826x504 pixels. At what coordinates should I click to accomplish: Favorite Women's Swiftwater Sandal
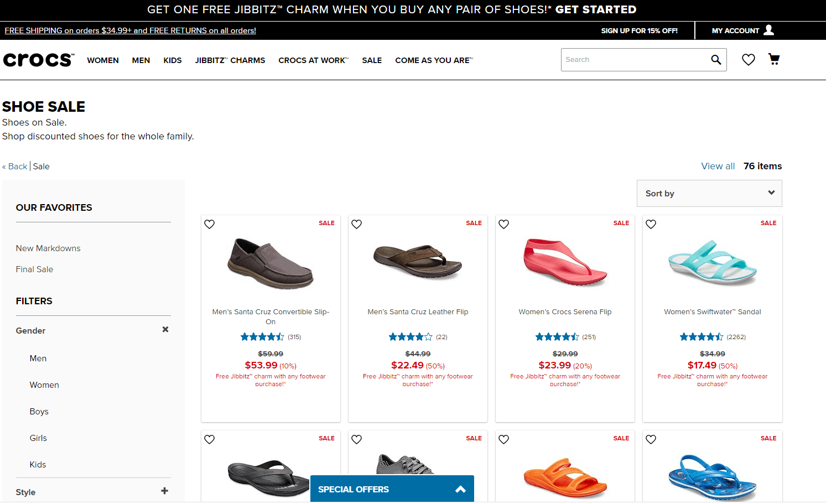(651, 224)
